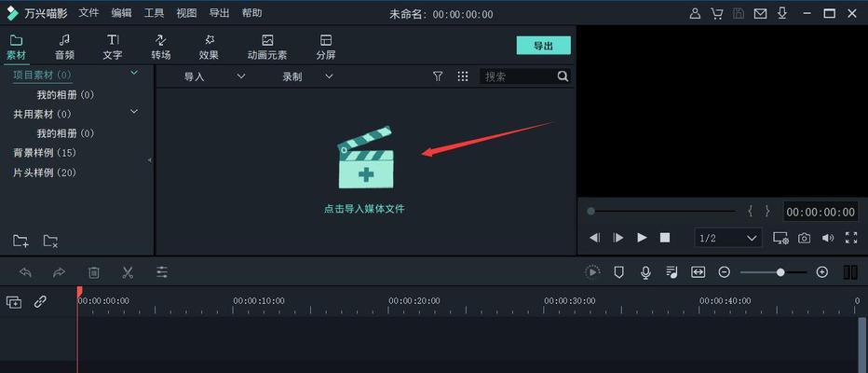Open preview display settings icon
Viewport: 868px width, 373px height.
pyautogui.click(x=780, y=239)
